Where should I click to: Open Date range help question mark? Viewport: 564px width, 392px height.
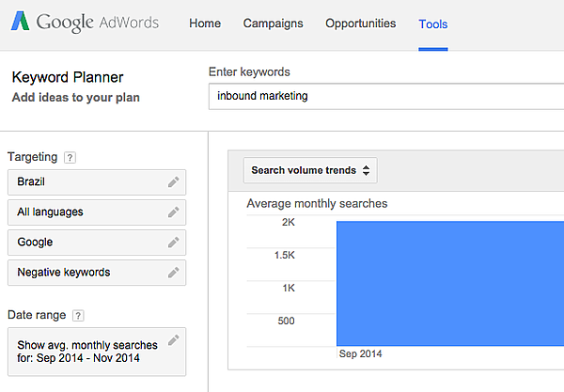78,315
